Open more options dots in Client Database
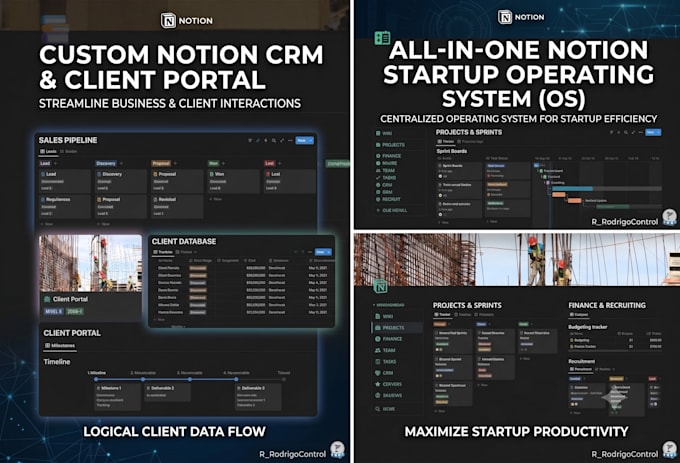Screen dimensions: 680x463 point(310,252)
